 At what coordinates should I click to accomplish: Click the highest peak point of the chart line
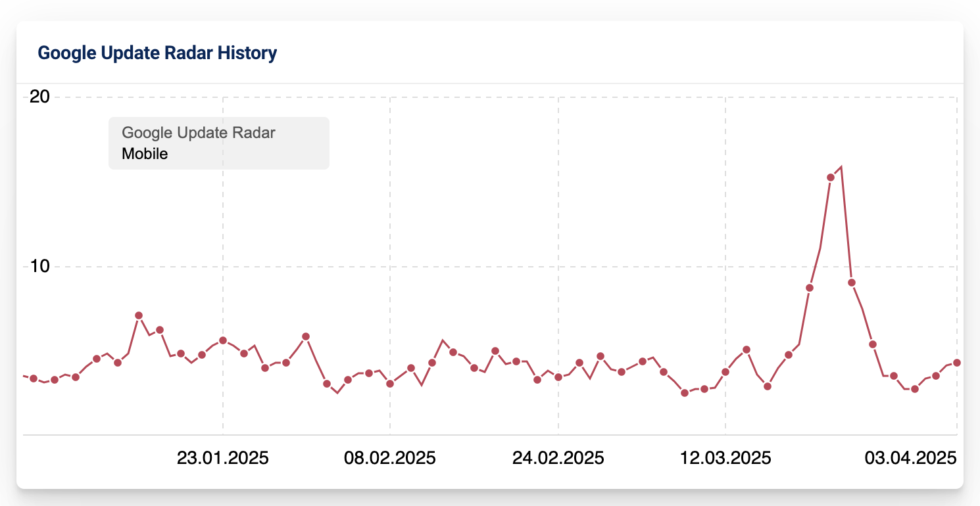(841, 167)
